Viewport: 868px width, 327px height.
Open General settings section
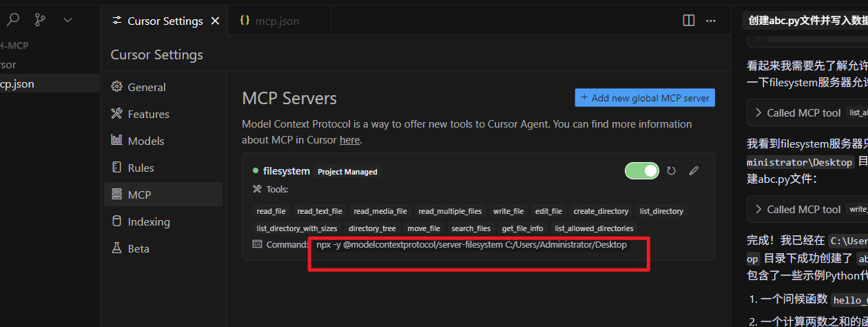tap(163, 87)
